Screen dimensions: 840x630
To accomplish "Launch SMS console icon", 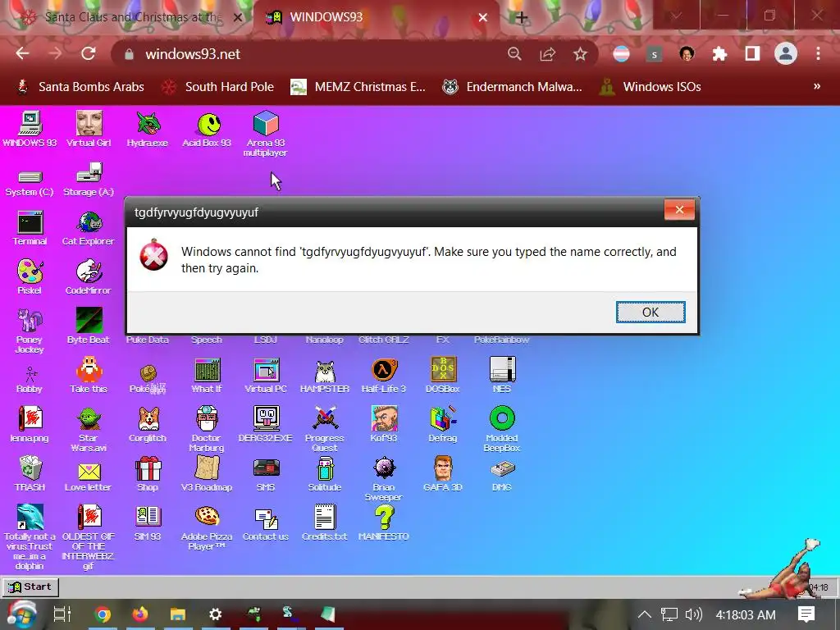I will 266,475.
